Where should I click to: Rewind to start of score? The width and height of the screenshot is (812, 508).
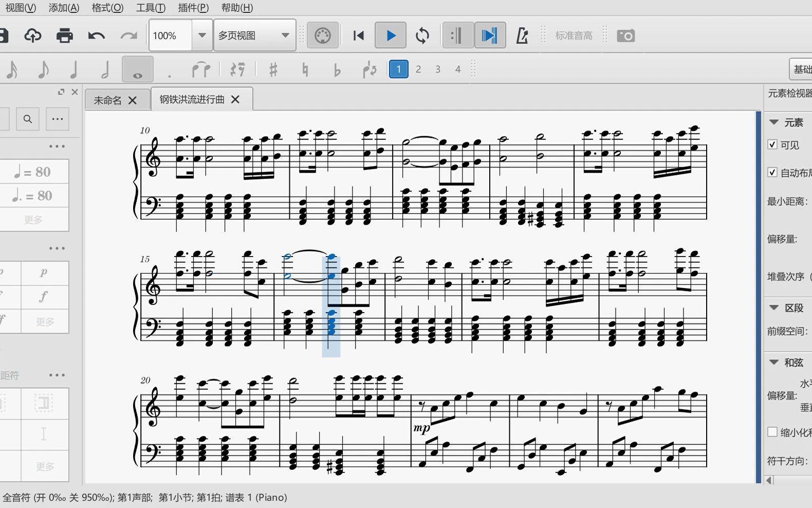pyautogui.click(x=359, y=35)
